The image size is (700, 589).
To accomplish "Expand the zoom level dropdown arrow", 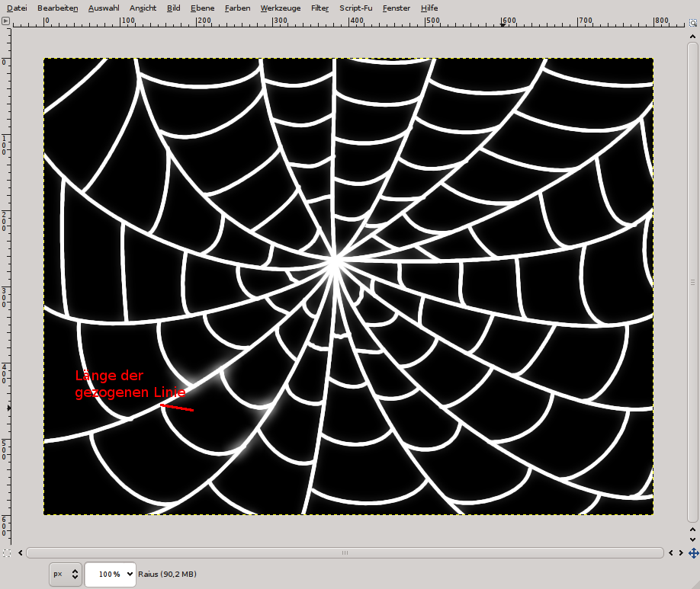I will coord(130,575).
